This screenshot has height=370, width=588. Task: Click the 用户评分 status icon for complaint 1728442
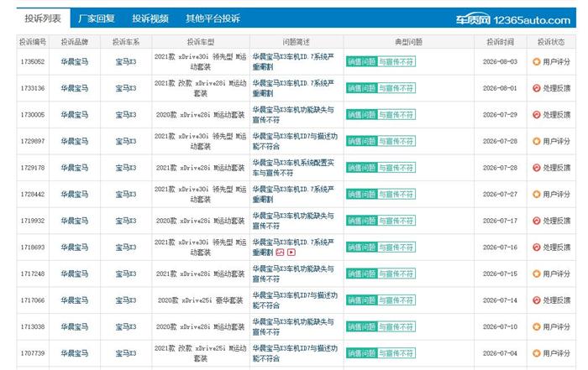tap(536, 195)
